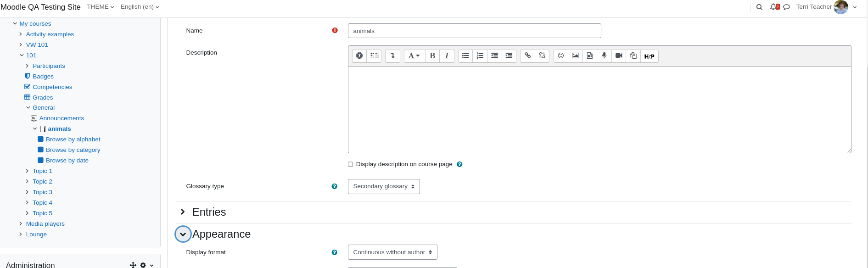Open the Browse by category link

(73, 150)
